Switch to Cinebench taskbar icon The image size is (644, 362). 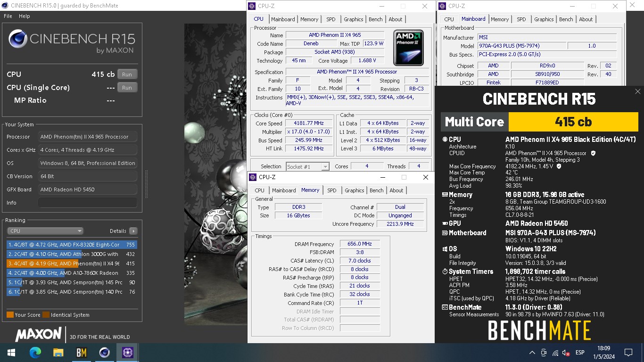[x=104, y=353]
